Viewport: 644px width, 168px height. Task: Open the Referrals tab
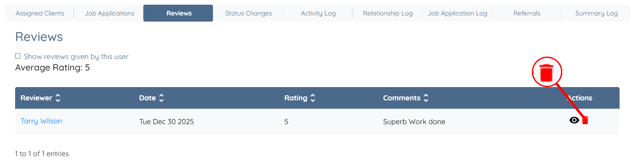pos(527,13)
